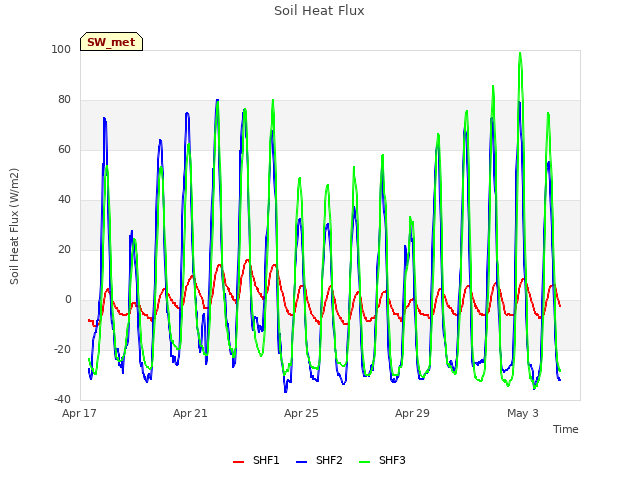
Task: Toggle the SHF3 legend entry
Action: coord(382,460)
